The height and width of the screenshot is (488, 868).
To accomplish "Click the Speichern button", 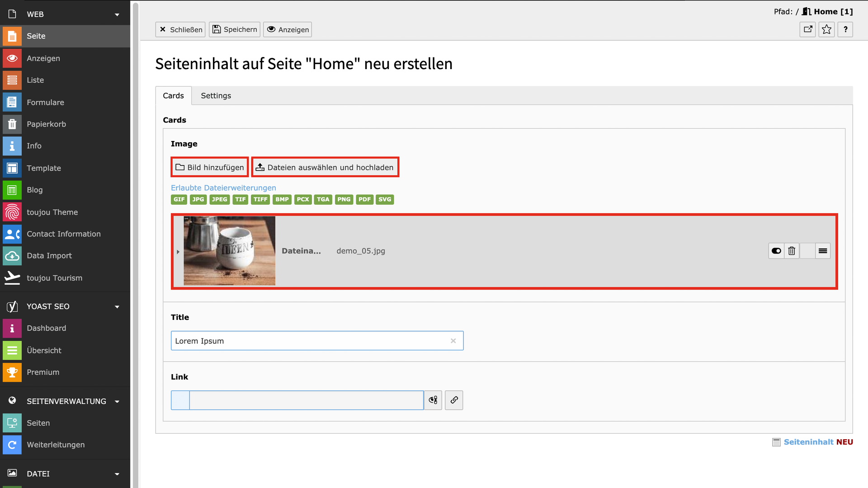I will [235, 29].
